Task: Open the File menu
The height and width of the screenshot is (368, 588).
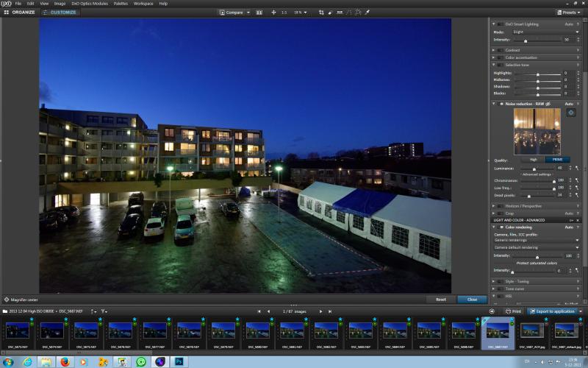Action: 18,4
